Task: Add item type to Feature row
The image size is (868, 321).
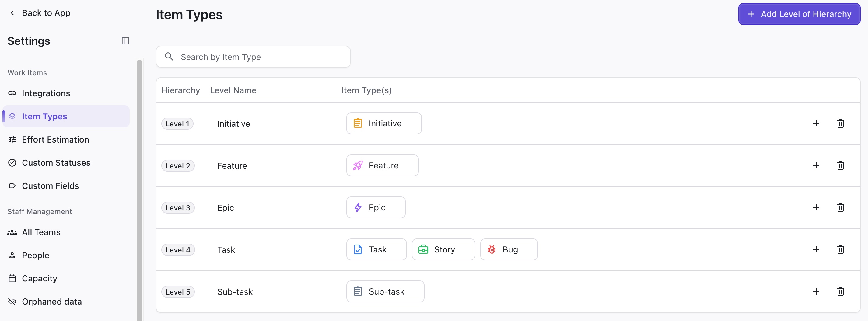Action: click(x=816, y=166)
